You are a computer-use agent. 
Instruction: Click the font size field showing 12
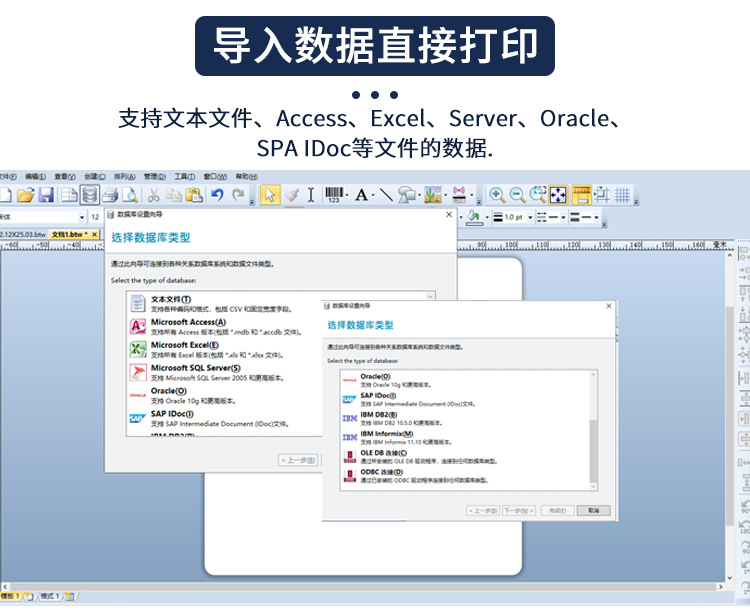tap(95, 217)
